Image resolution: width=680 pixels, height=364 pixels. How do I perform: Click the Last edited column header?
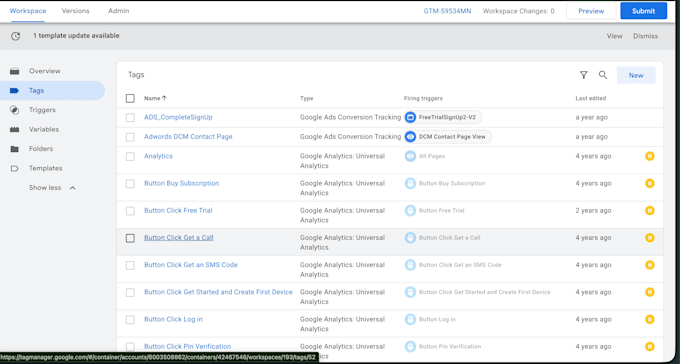(x=591, y=98)
